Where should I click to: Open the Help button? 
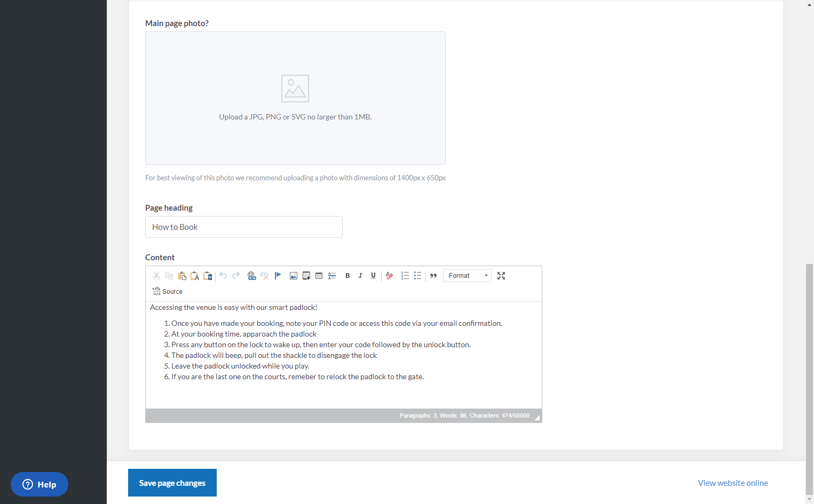[x=39, y=484]
